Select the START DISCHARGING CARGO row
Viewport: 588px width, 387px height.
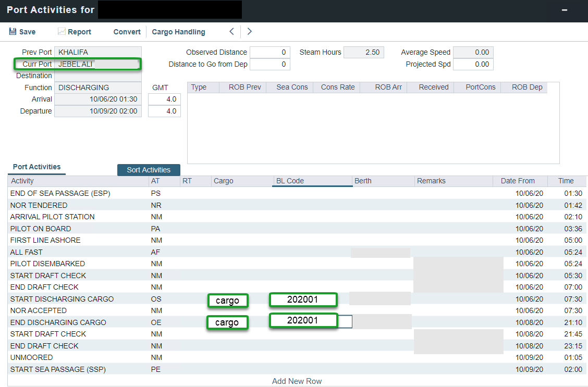tap(62, 299)
